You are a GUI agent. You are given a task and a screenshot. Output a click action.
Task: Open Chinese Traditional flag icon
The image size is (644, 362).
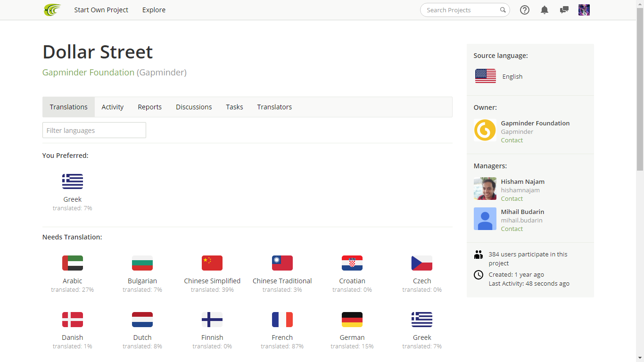[x=282, y=263]
